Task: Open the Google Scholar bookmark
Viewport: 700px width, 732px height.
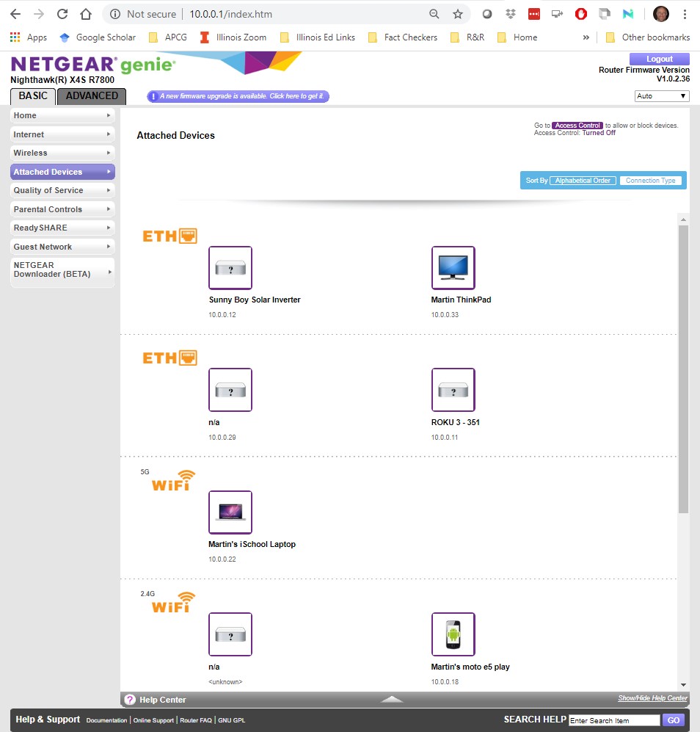Action: coord(98,37)
